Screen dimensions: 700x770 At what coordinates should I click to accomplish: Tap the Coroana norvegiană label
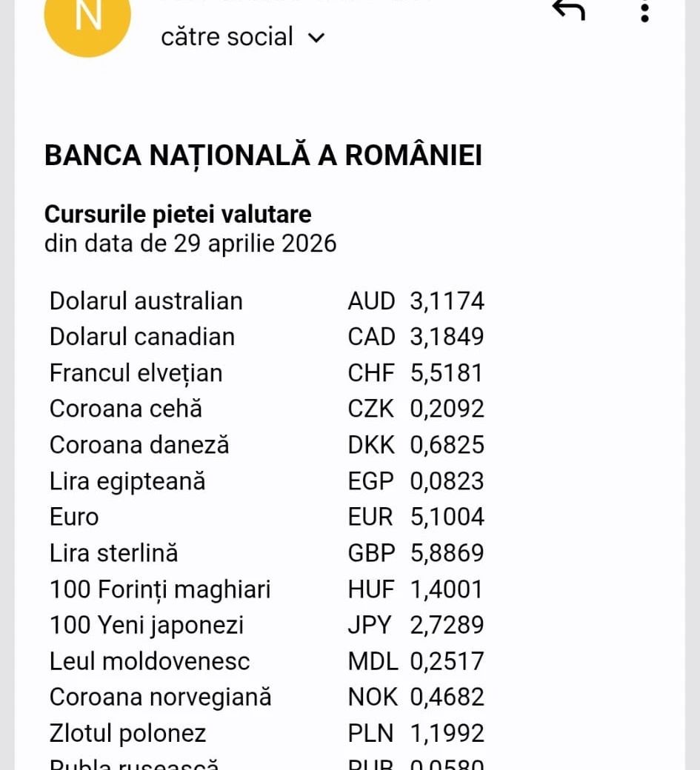point(160,697)
